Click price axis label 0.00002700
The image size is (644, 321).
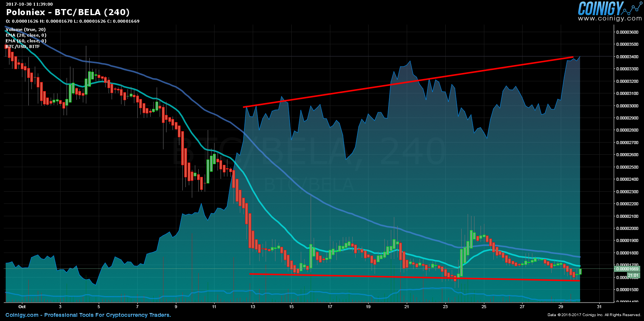627,143
